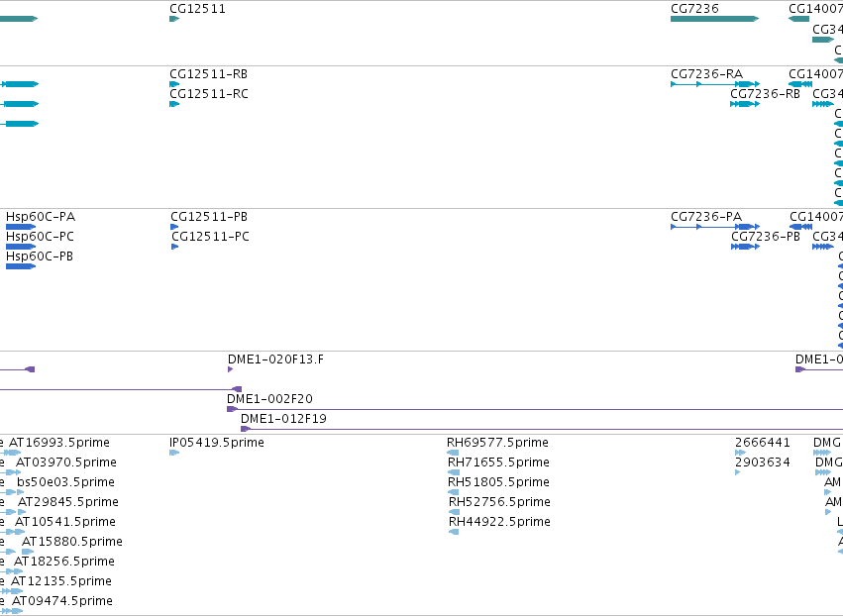
Task: Open the IP05419.5prime EST label
Action: tap(217, 443)
